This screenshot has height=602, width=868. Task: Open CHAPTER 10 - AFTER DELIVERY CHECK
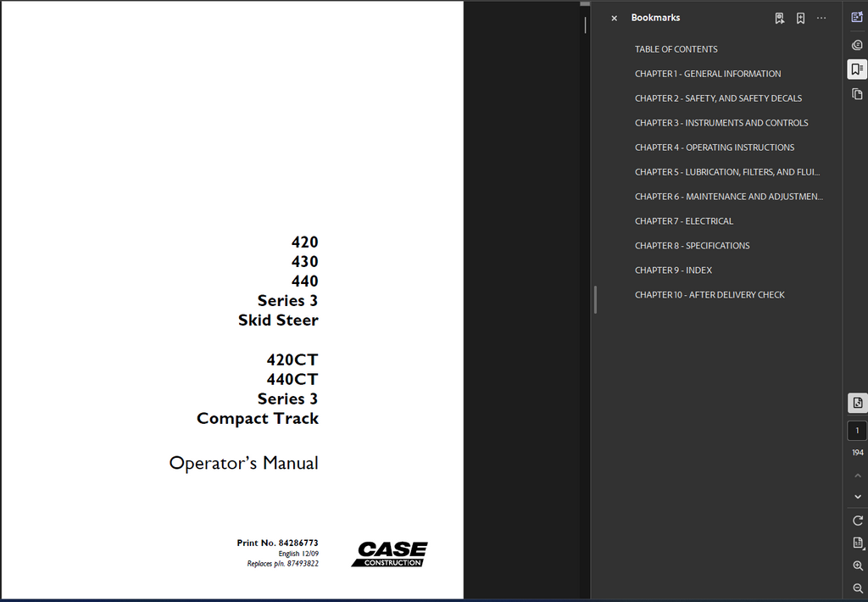(x=709, y=294)
